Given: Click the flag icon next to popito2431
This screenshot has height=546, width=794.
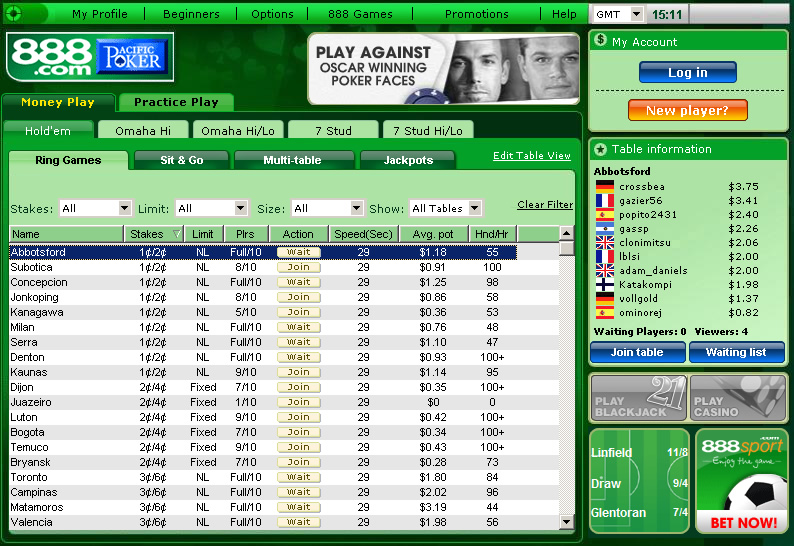Looking at the screenshot, I should (x=605, y=214).
